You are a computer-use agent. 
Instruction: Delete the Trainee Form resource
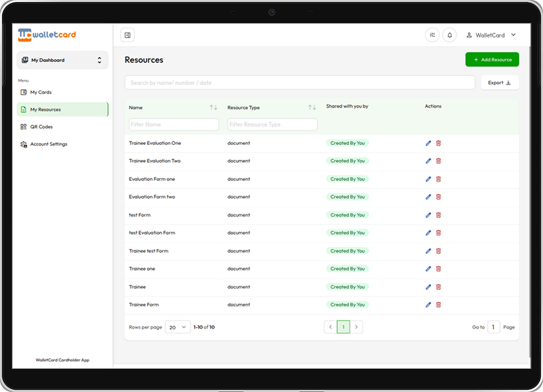click(438, 305)
